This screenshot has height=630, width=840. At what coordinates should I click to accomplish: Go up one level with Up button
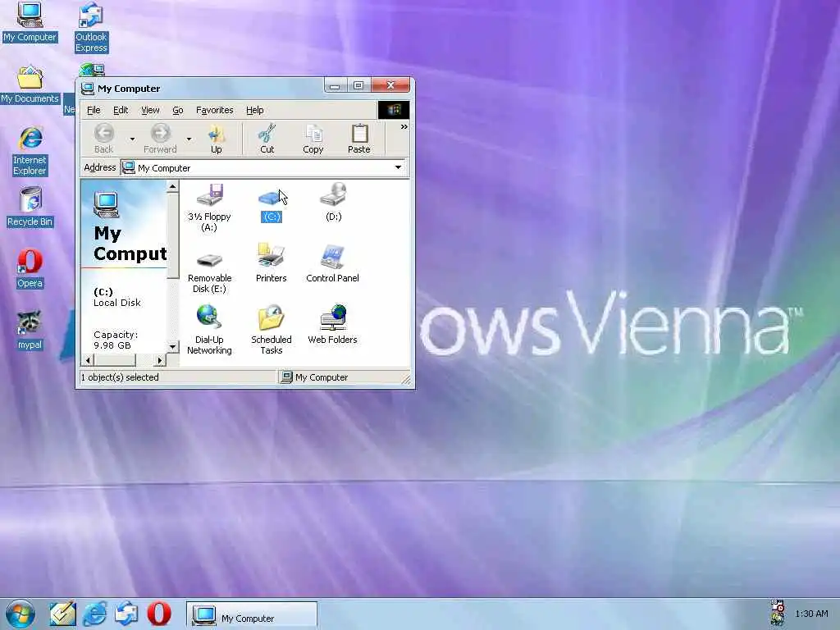[217, 139]
